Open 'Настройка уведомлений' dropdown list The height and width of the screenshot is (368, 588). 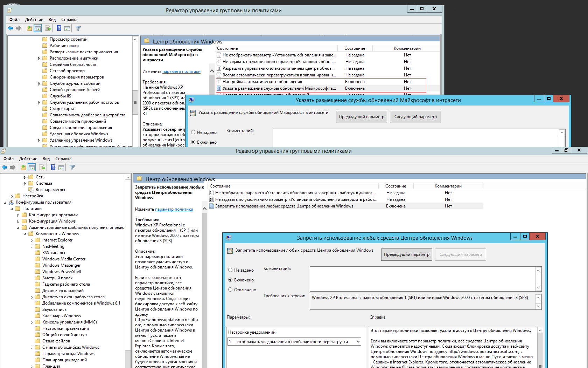[294, 342]
